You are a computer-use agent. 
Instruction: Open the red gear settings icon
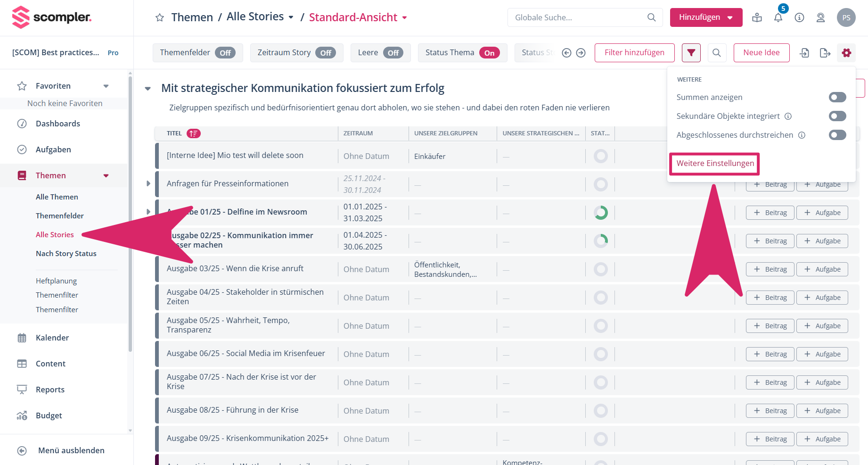pyautogui.click(x=846, y=53)
